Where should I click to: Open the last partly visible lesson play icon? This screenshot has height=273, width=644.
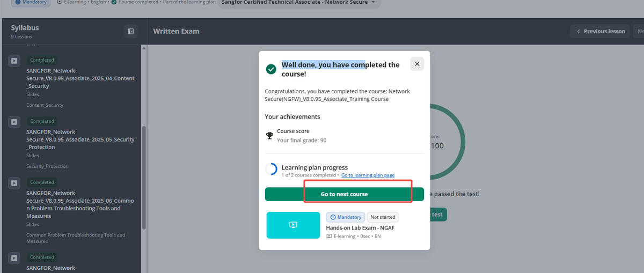tap(14, 258)
